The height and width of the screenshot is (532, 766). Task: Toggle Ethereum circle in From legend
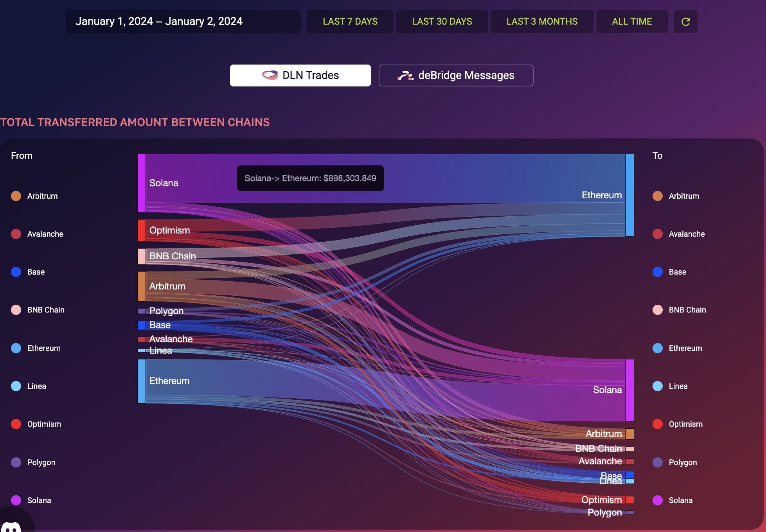(x=16, y=348)
